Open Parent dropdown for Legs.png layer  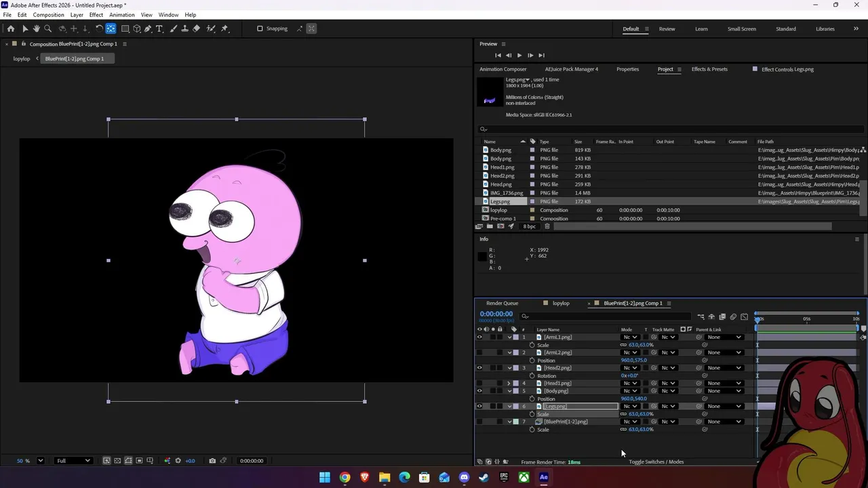point(724,406)
